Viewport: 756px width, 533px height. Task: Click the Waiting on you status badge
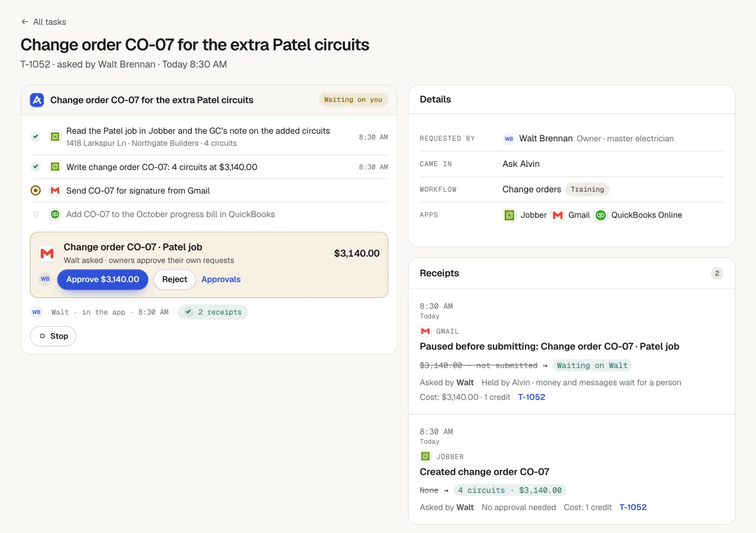353,100
